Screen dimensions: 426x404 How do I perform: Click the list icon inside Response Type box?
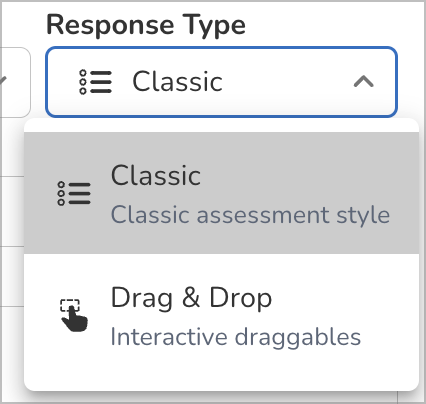click(x=95, y=82)
